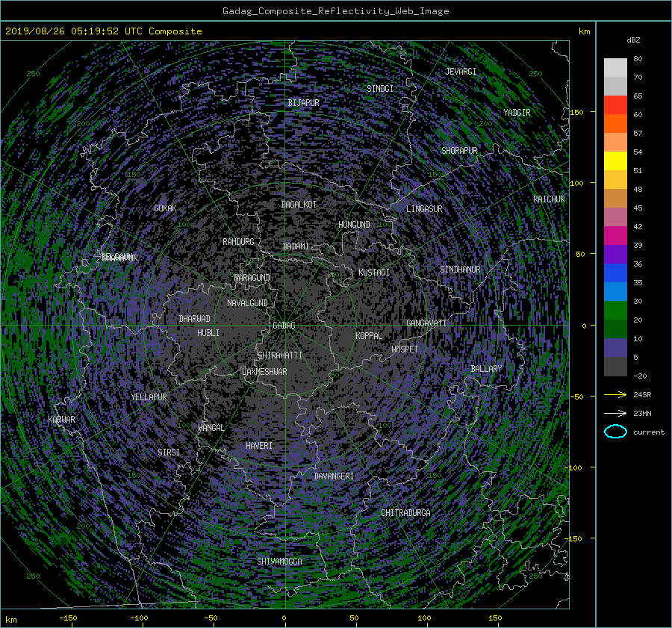Click the HANGAL label
The width and height of the screenshot is (672, 628).
click(211, 428)
